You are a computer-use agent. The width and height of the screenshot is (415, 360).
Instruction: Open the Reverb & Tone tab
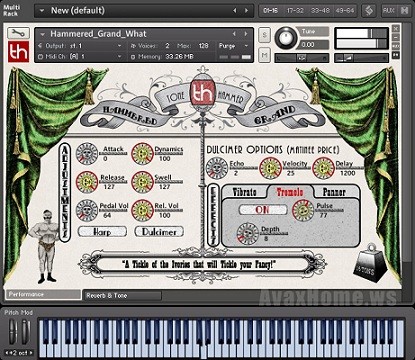(122, 295)
